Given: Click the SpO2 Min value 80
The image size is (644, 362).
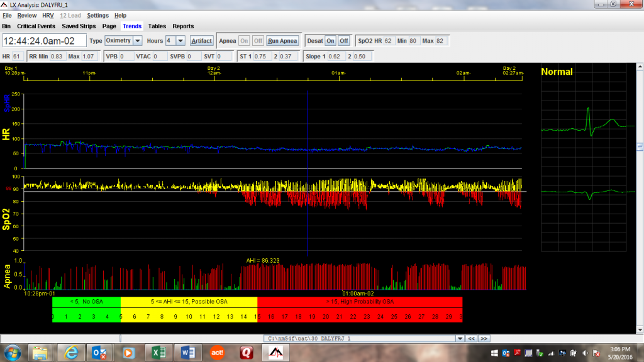Looking at the screenshot, I should (414, 41).
